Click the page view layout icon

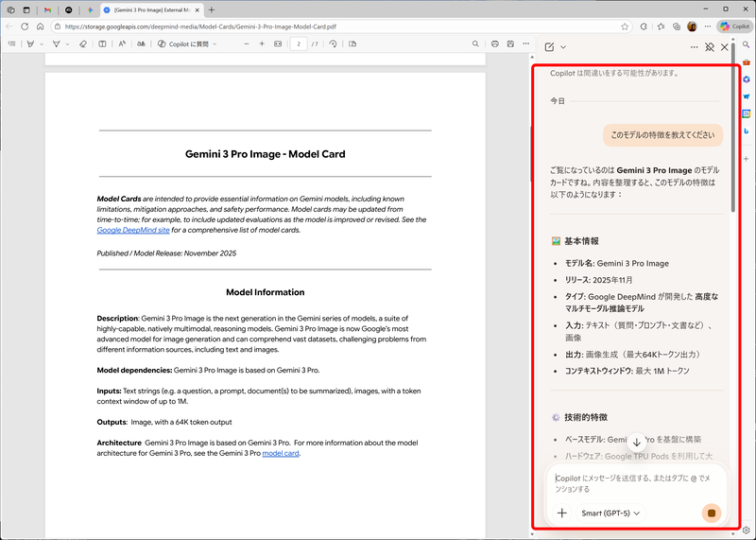coord(352,44)
